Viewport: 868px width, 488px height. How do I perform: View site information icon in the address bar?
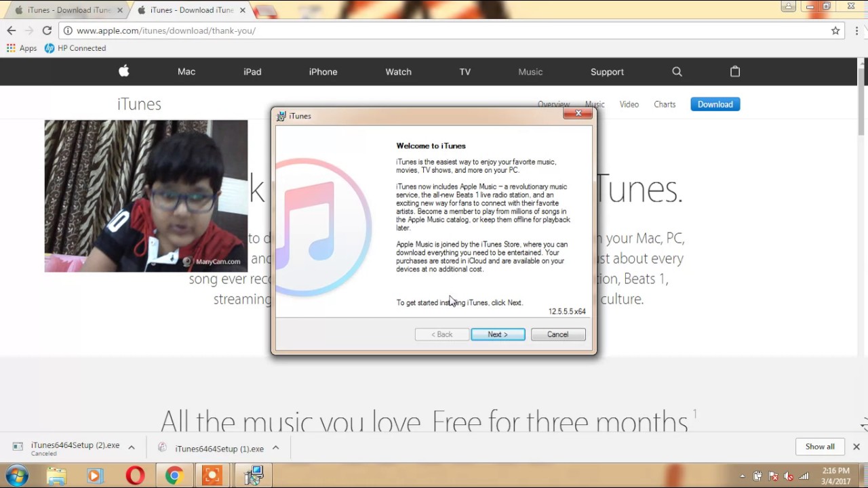click(x=68, y=30)
